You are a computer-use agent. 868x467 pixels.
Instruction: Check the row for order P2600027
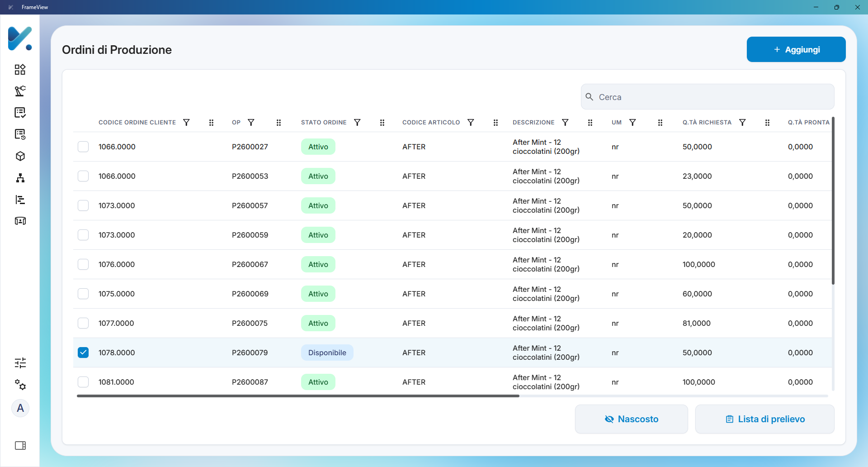pos(83,147)
